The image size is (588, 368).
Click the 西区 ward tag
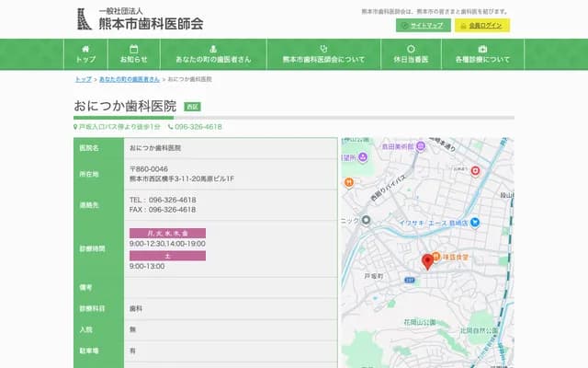coord(193,107)
